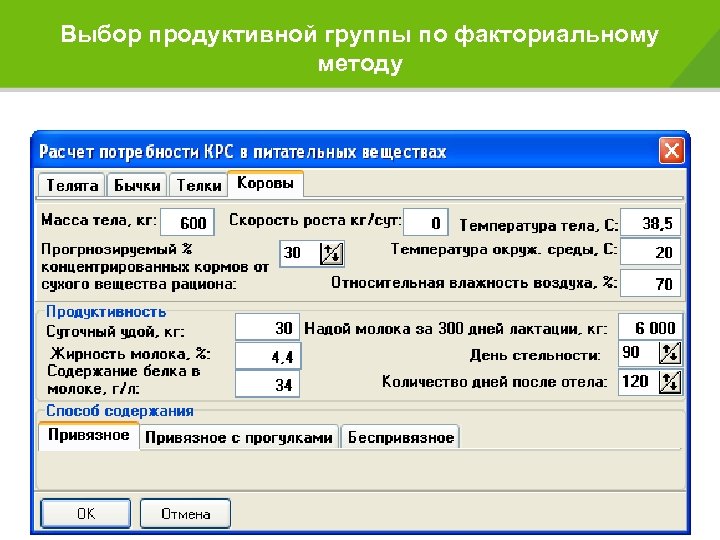Click the label День стельности:
This screenshot has height=540, width=720.
(535, 355)
